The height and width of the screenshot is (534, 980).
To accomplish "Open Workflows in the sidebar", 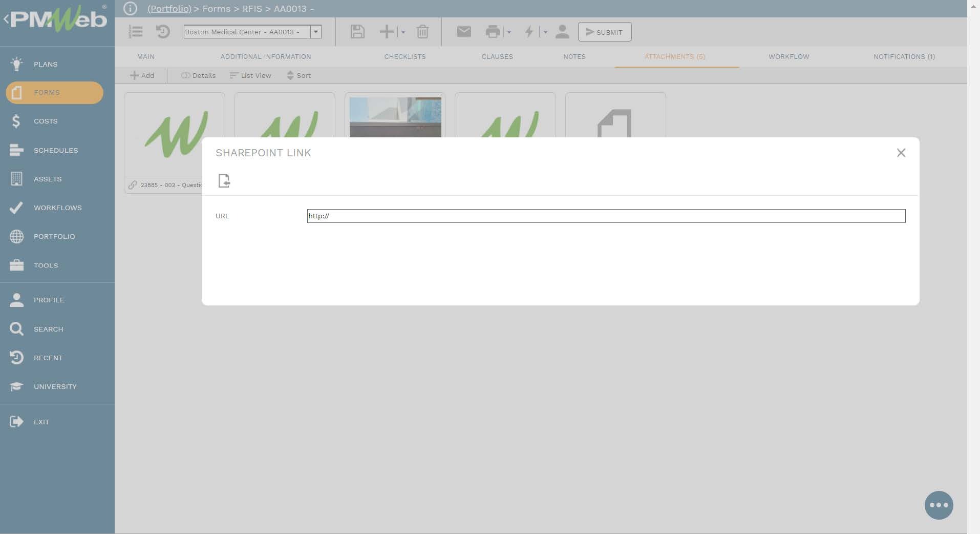I will click(57, 208).
